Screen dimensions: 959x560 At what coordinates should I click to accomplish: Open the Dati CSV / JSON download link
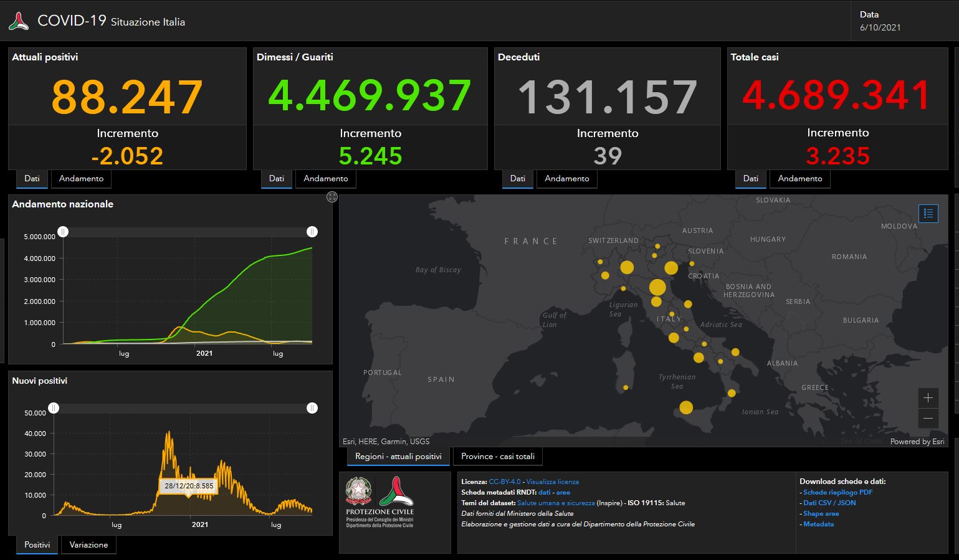coord(829,503)
